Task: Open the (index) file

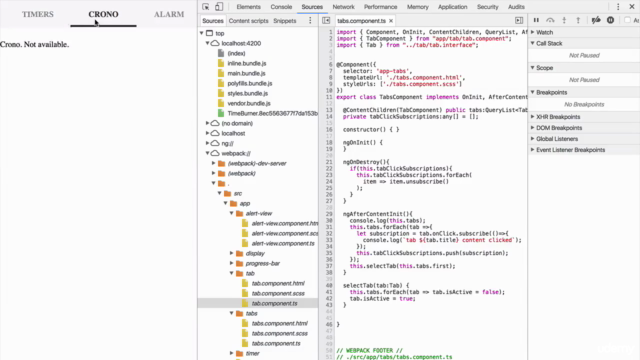Action: 236,53
